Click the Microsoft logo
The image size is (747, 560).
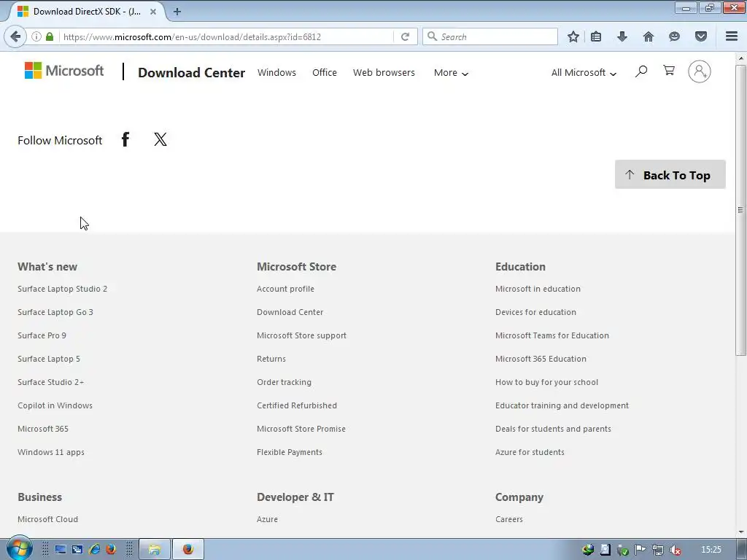64,71
